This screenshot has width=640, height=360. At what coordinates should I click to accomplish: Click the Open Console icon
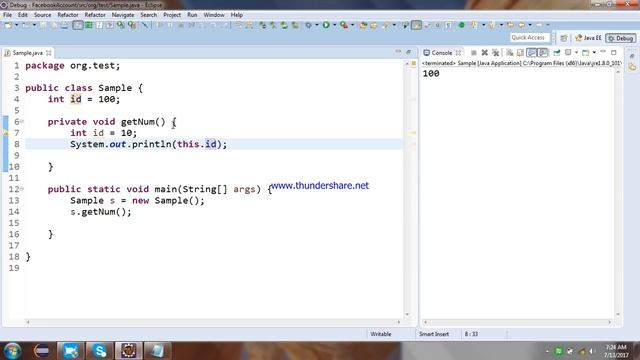pyautogui.click(x=585, y=53)
